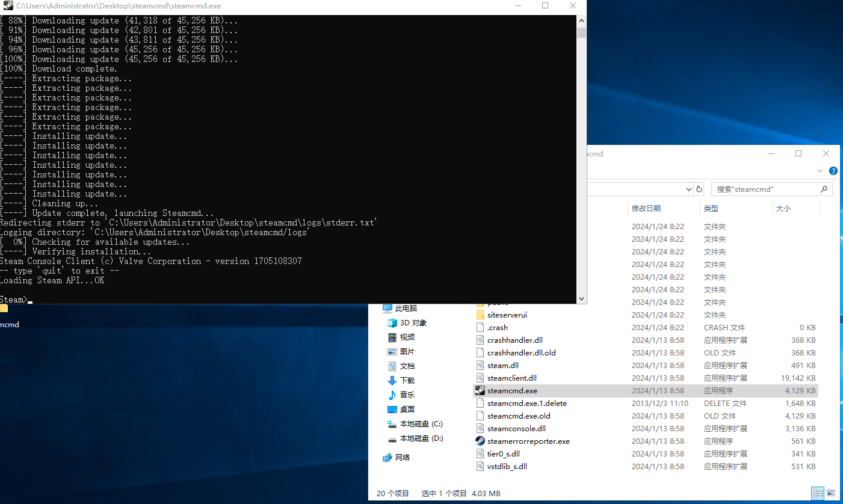Select the Documents (文档) item in the navigation pane
This screenshot has width=843, height=504.
tap(407, 366)
